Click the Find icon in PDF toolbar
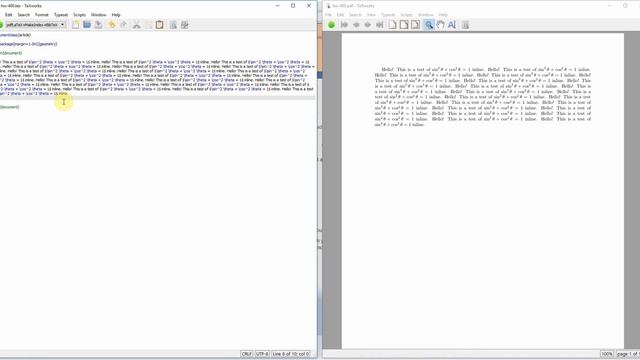 pyautogui.click(x=465, y=25)
